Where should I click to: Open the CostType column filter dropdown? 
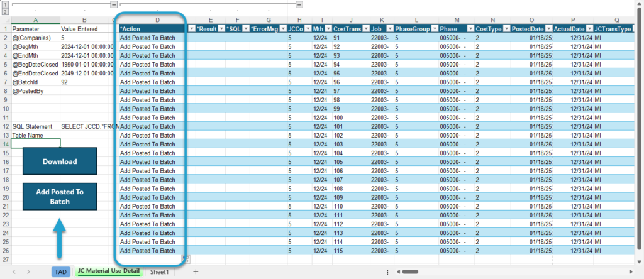tap(507, 29)
